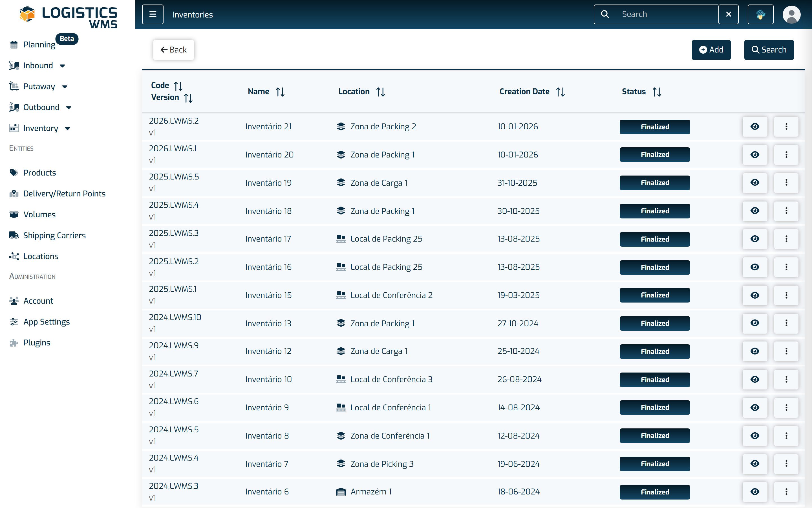812x508 pixels.
Task: Sort by Creation Date column arrows
Action: click(560, 92)
